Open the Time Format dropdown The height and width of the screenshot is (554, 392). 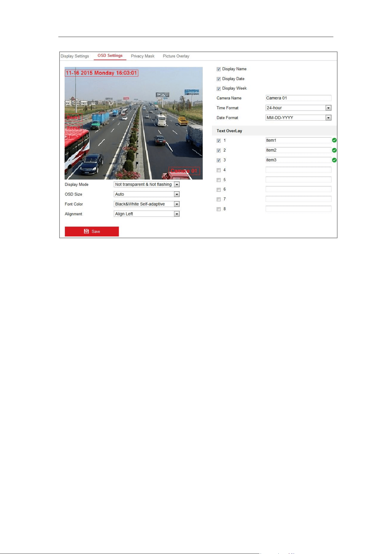pyautogui.click(x=298, y=108)
